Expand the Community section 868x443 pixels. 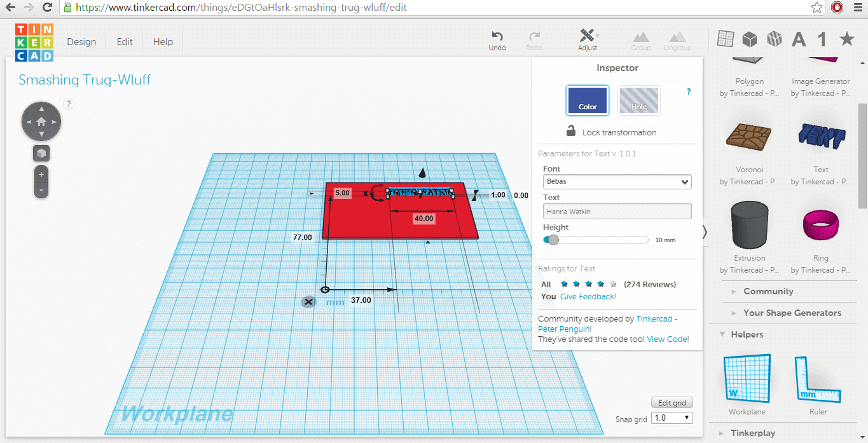point(768,291)
